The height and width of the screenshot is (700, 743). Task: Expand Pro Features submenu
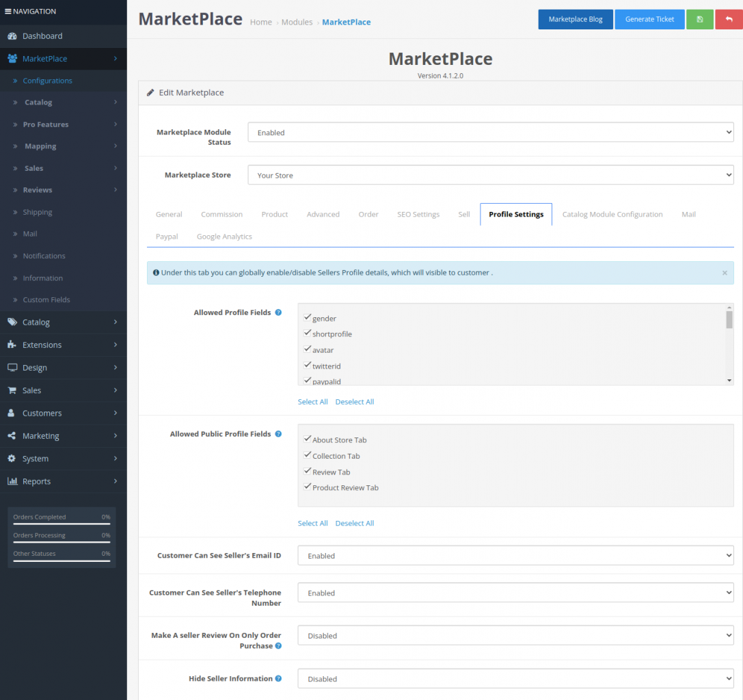pos(64,124)
